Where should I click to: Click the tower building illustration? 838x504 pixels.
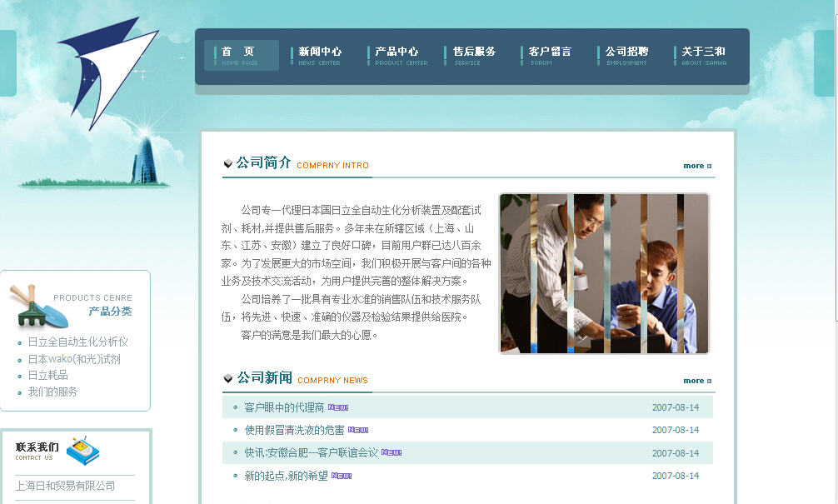(x=143, y=160)
